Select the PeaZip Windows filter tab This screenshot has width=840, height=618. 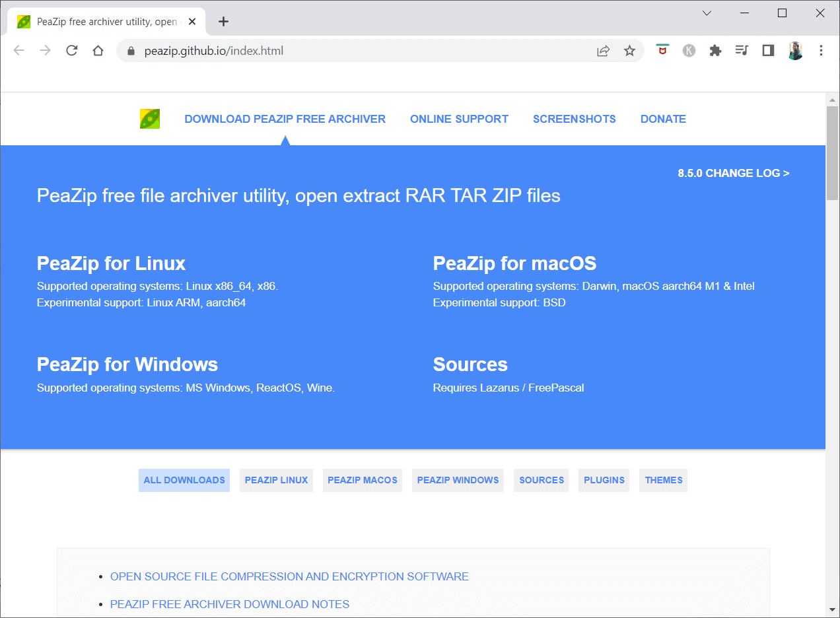[x=458, y=480]
